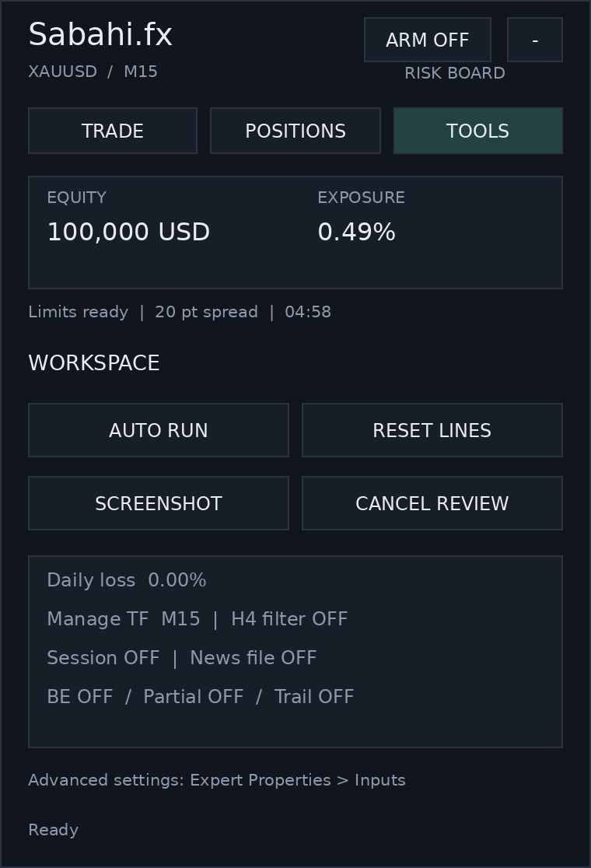The width and height of the screenshot is (591, 868).
Task: Toggle the ARM OFF button
Action: tap(427, 40)
